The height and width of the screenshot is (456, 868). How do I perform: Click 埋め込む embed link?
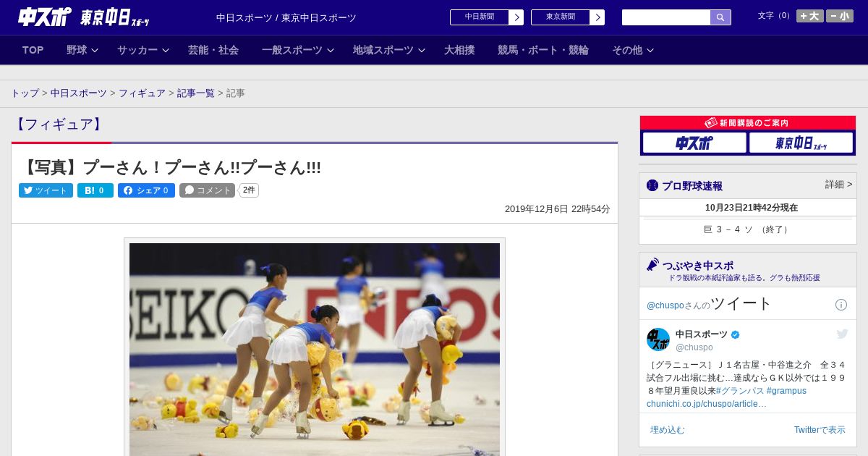[667, 430]
